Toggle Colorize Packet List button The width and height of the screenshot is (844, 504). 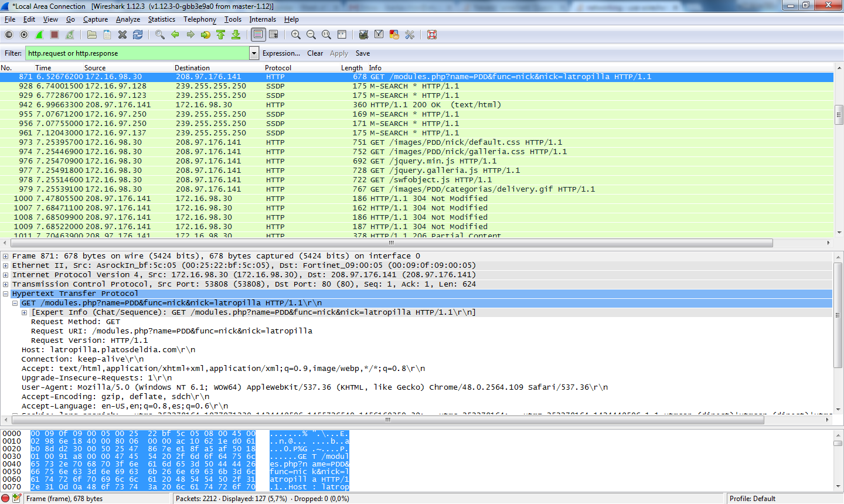click(x=258, y=35)
